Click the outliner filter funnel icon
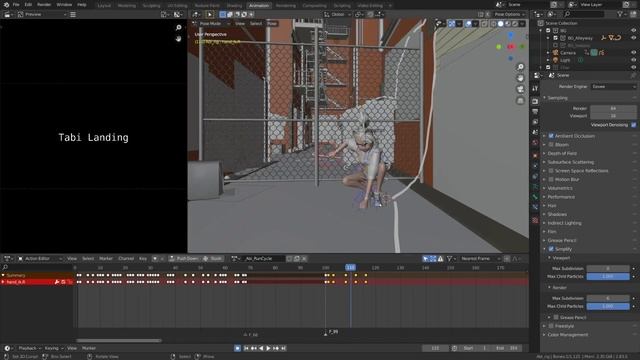Image resolution: width=640 pixels, height=360 pixels. coord(620,14)
